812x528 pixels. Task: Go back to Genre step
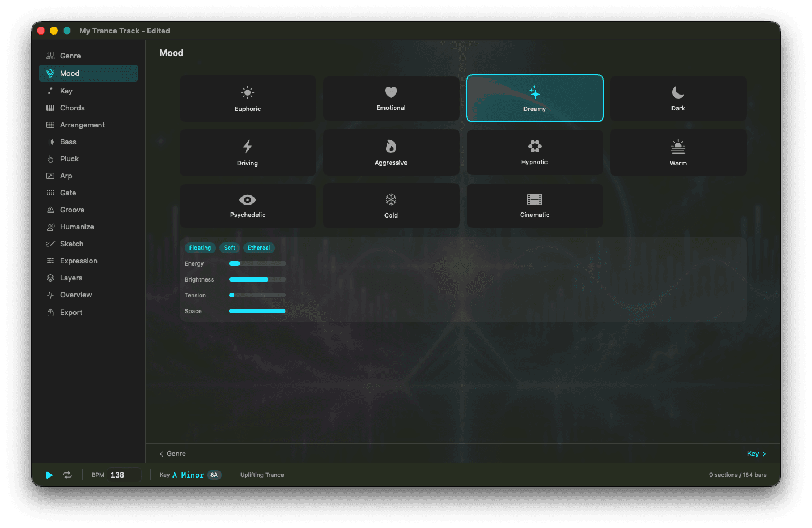pyautogui.click(x=173, y=454)
